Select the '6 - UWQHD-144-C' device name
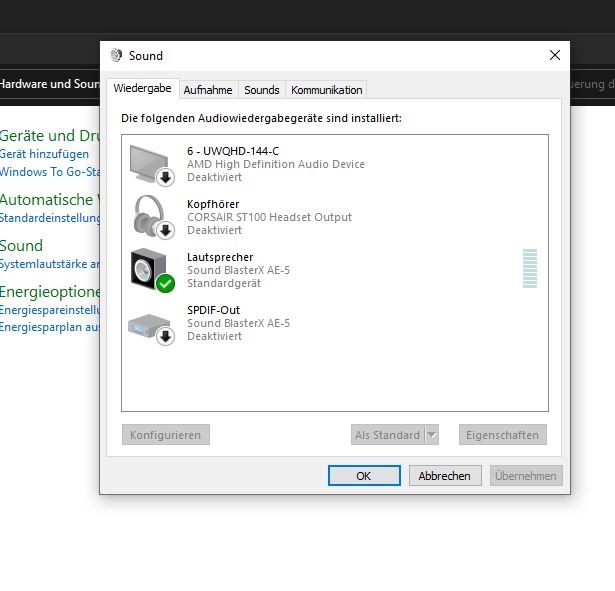 pos(233,151)
